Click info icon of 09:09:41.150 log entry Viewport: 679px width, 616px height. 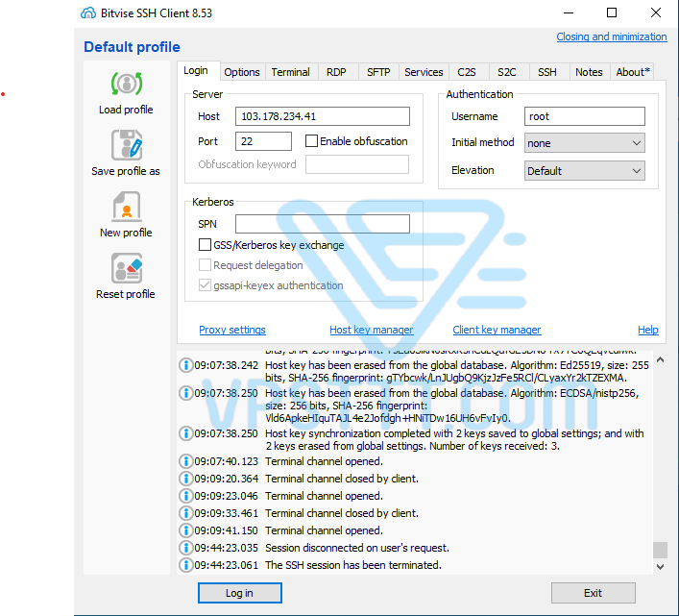coord(185,530)
